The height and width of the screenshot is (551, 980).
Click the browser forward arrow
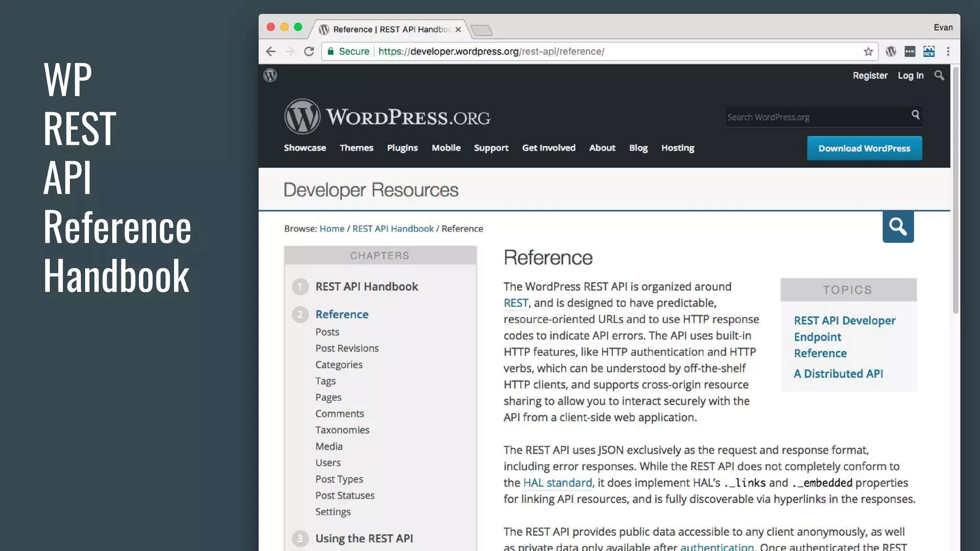[290, 51]
